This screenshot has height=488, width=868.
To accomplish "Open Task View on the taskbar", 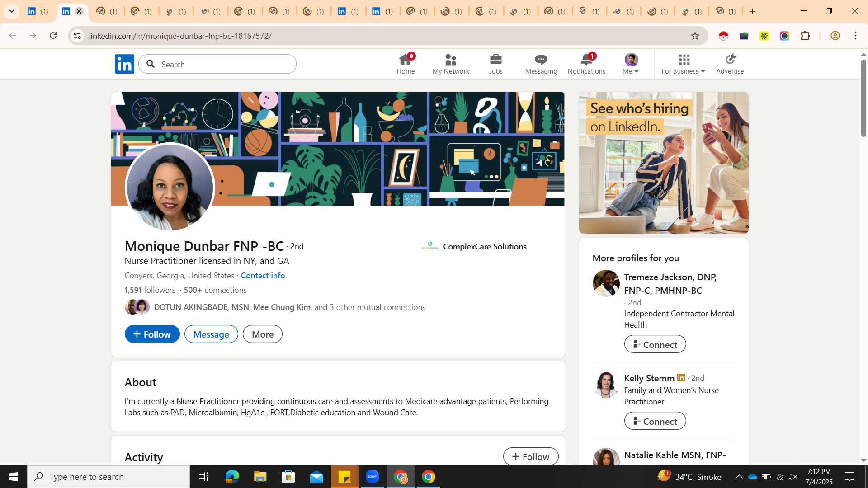I will (203, 477).
